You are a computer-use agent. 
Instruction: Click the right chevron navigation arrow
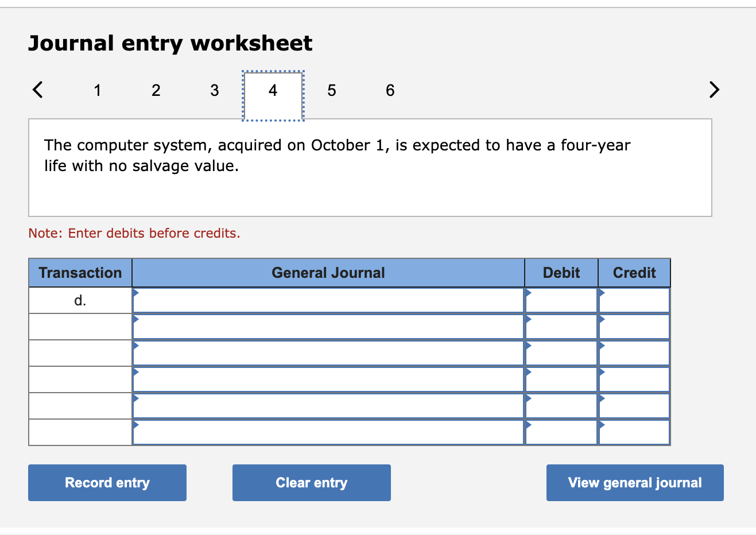(x=714, y=90)
